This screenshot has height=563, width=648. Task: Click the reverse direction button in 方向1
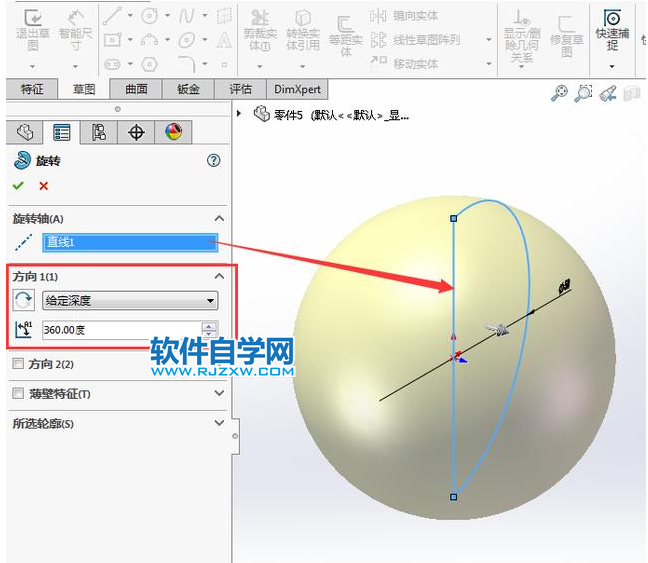pyautogui.click(x=24, y=300)
